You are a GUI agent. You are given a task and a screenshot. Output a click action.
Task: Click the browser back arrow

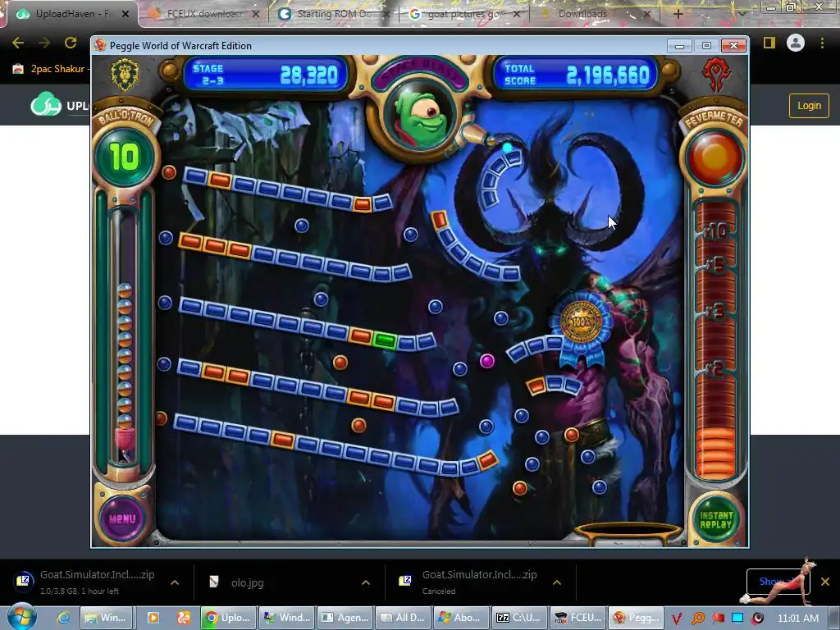[x=18, y=43]
